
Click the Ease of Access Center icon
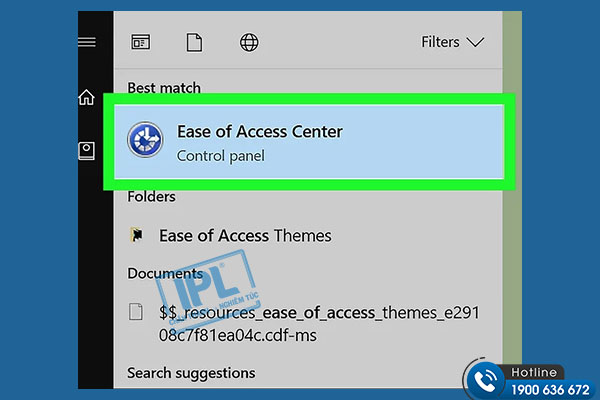click(x=145, y=140)
